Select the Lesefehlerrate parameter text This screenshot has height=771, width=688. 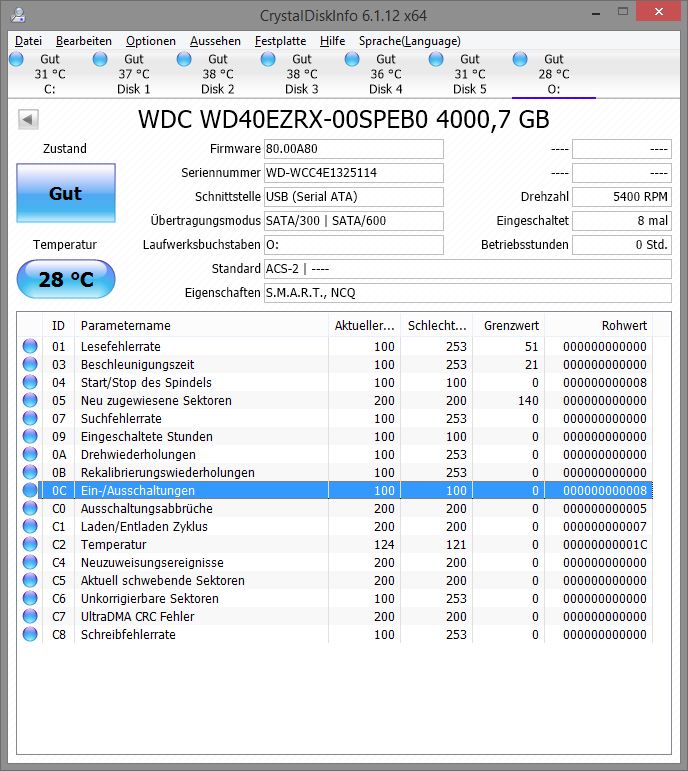pyautogui.click(x=120, y=347)
